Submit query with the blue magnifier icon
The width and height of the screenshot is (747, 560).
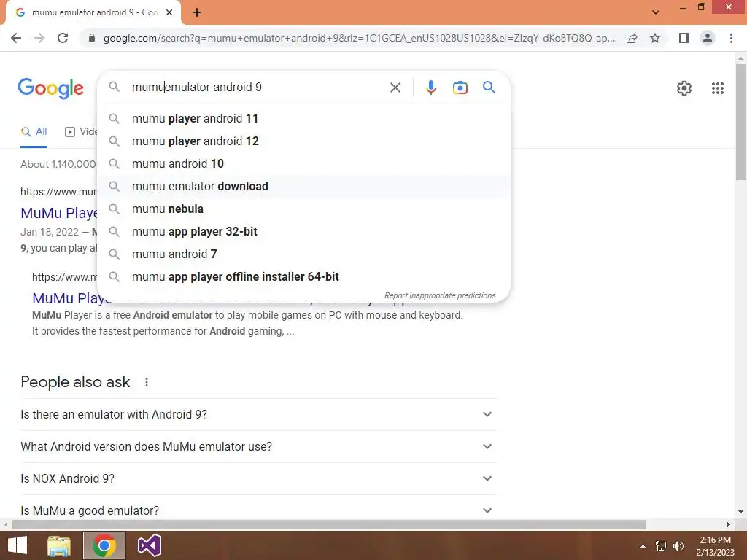pyautogui.click(x=489, y=87)
